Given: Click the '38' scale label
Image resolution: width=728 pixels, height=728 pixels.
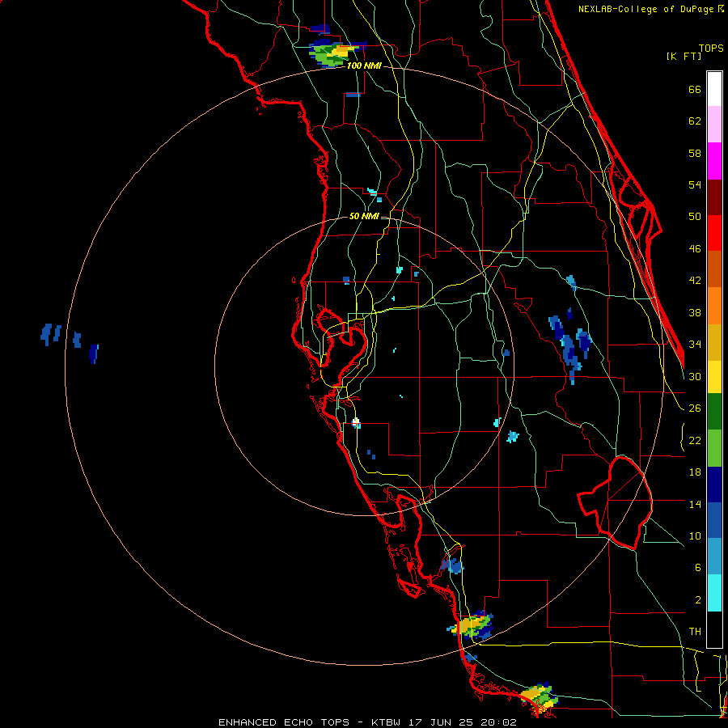Looking at the screenshot, I should point(695,312).
